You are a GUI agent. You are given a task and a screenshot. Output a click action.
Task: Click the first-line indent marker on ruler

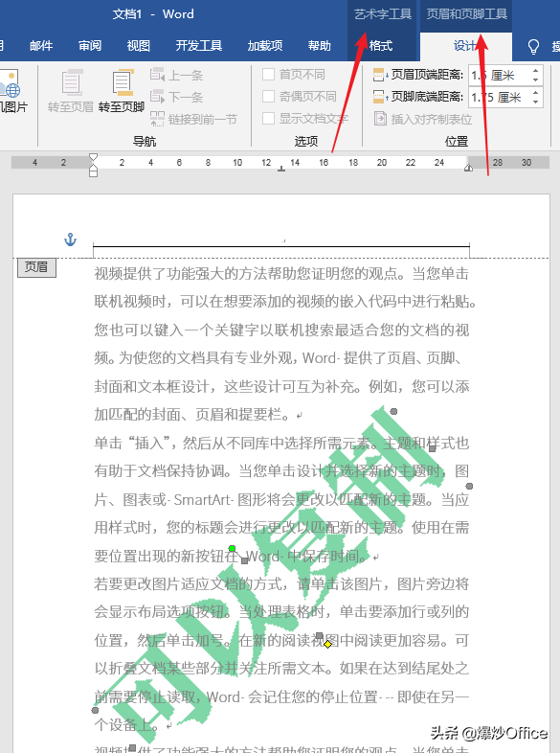tap(94, 157)
